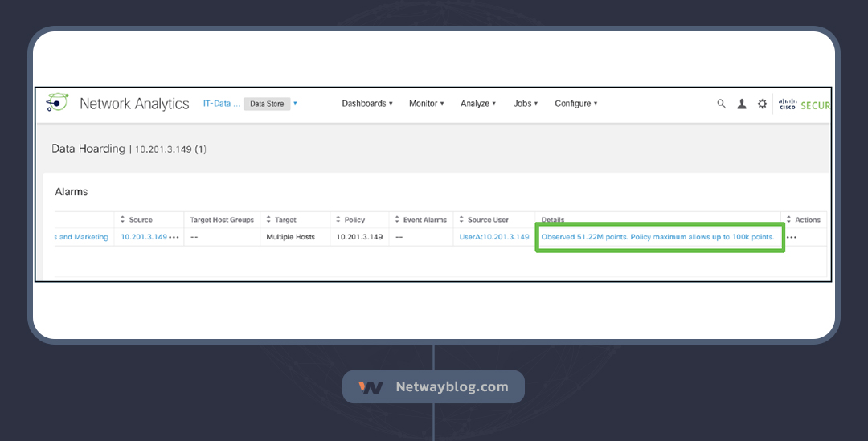Viewport: 868px width, 441px height.
Task: Open the ellipsis beside source IP 10.201.3.149
Action: click(x=174, y=237)
